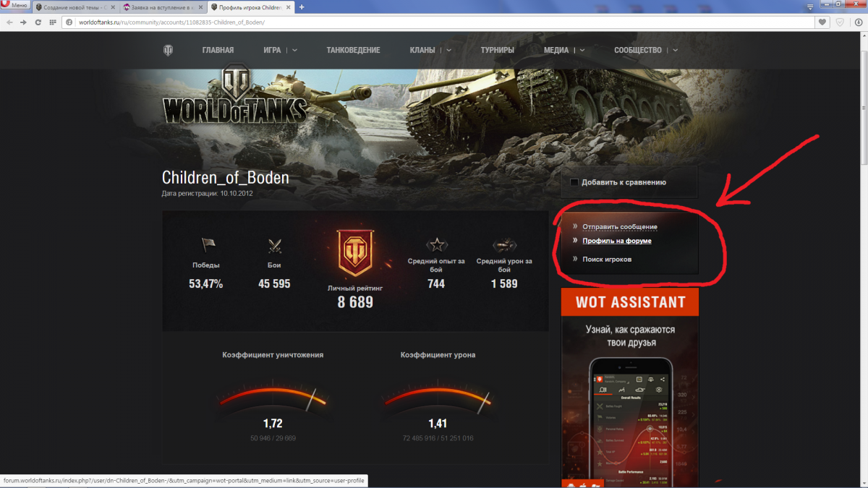This screenshot has width=868, height=488.
Task: Open the 'Поиск игроков' link
Action: point(607,259)
